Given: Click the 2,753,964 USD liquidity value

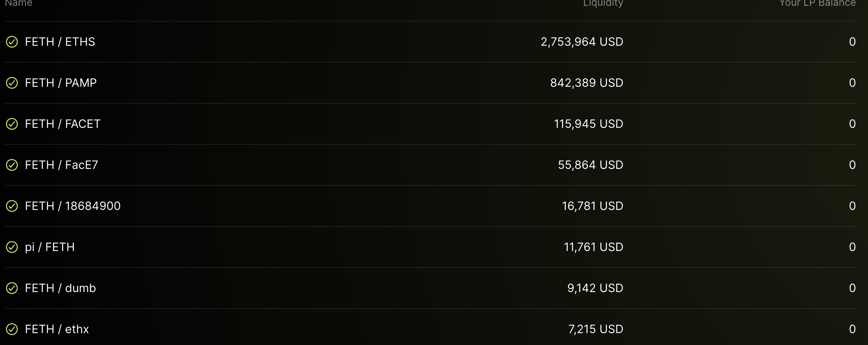Looking at the screenshot, I should coord(582,42).
